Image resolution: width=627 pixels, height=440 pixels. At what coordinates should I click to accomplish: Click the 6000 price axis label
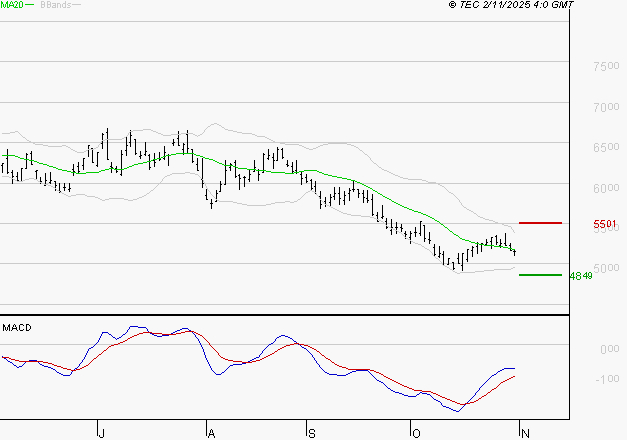(x=606, y=188)
